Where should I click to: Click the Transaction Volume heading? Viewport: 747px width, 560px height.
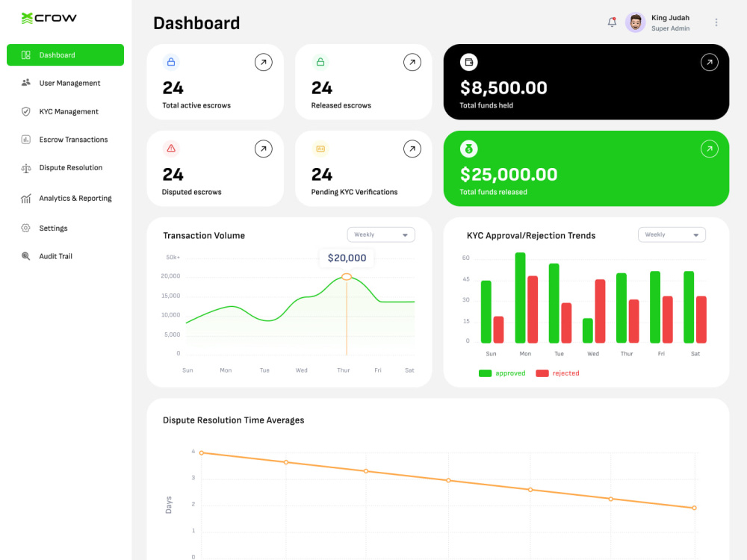click(204, 236)
